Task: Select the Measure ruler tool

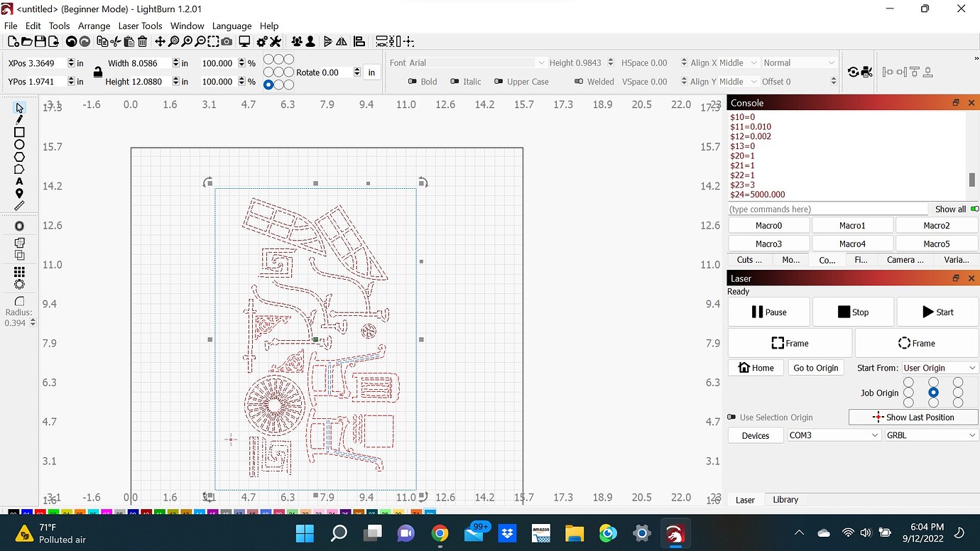Action: (x=19, y=206)
